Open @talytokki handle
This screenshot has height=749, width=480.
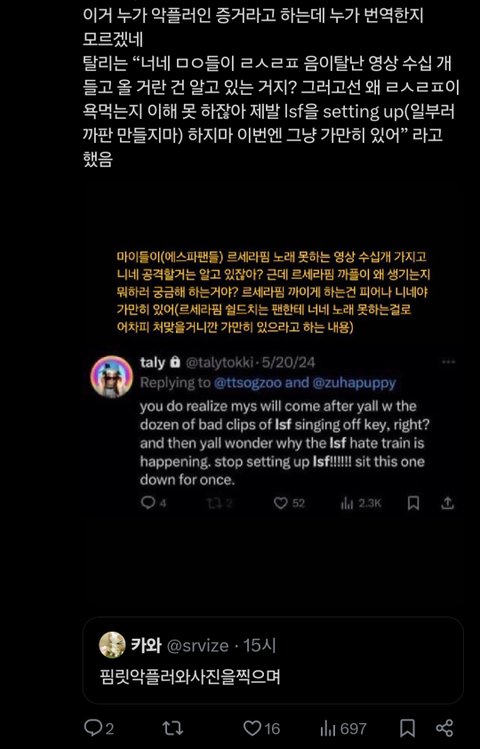(x=220, y=362)
